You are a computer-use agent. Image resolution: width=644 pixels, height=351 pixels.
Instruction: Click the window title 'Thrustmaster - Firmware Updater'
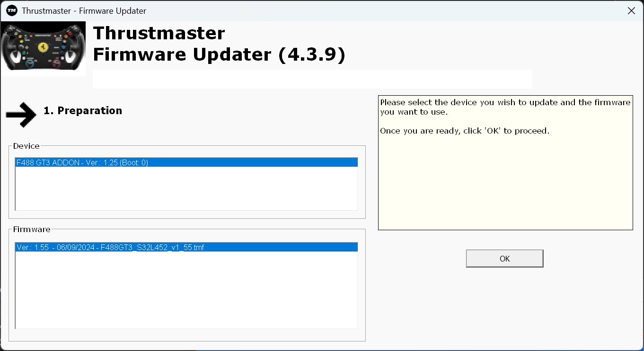pyautogui.click(x=84, y=10)
